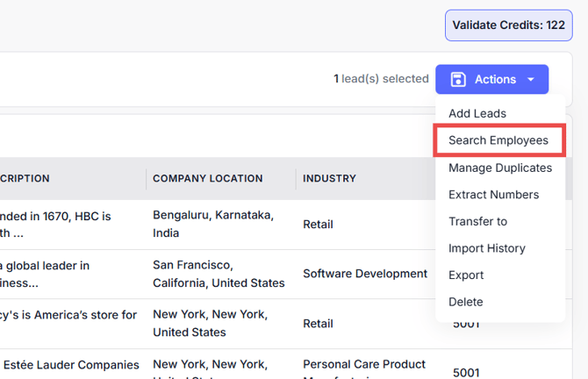Click Delete in the Actions menu
The width and height of the screenshot is (588, 379).
click(465, 302)
